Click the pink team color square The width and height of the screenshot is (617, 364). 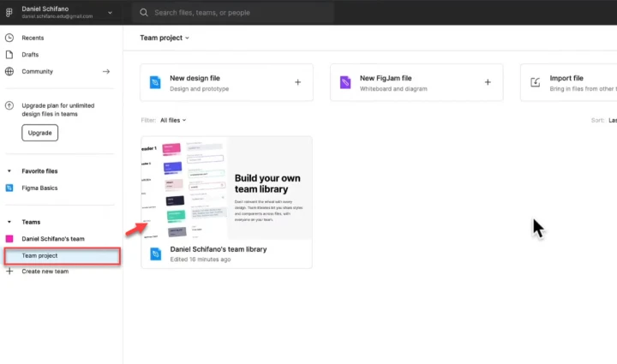pos(9,239)
